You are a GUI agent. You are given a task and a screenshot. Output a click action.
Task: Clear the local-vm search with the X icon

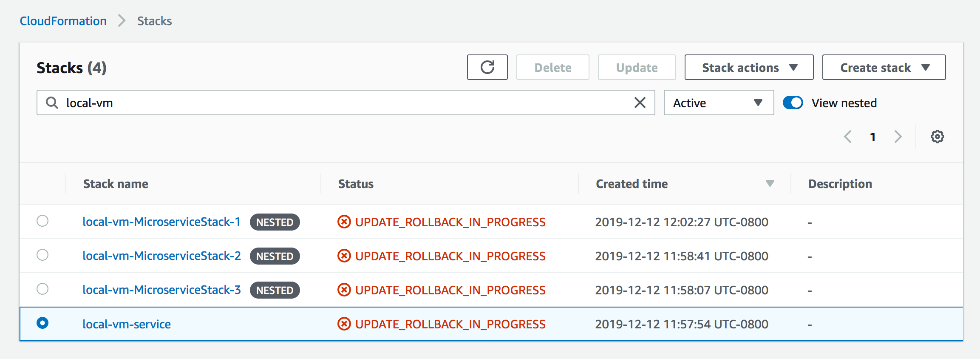pos(640,103)
